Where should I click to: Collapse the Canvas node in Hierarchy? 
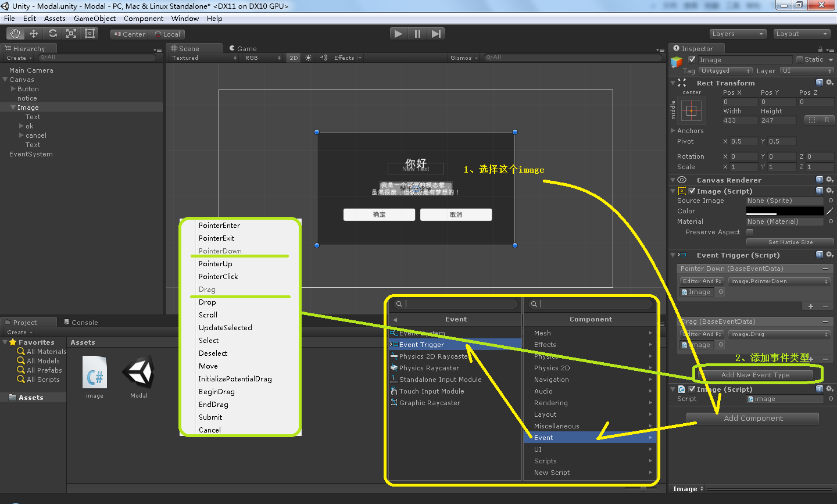point(5,80)
